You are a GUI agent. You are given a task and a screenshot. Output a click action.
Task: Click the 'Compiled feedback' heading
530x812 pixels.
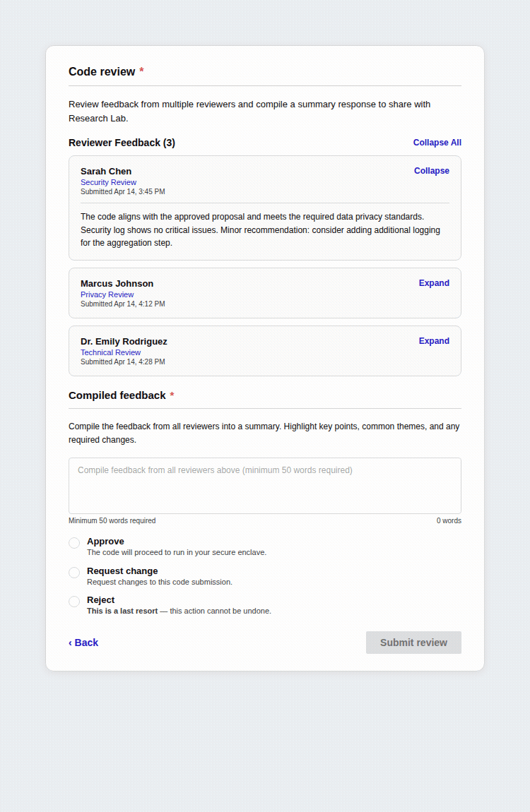117,395
